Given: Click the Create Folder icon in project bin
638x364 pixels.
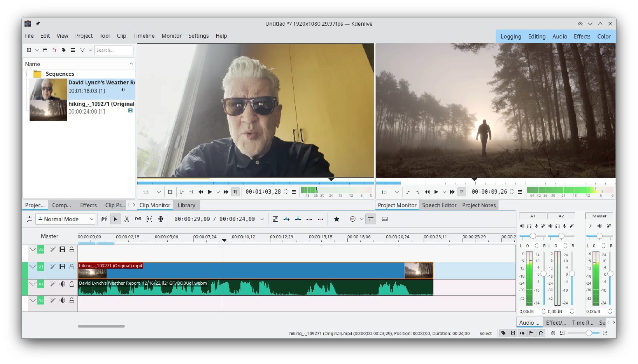Looking at the screenshot, I should 45,50.
